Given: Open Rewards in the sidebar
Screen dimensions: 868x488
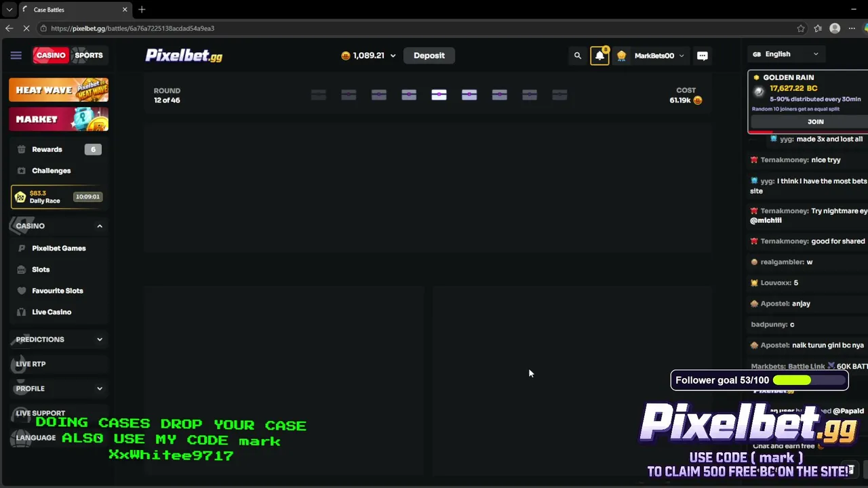Looking at the screenshot, I should coord(58,149).
